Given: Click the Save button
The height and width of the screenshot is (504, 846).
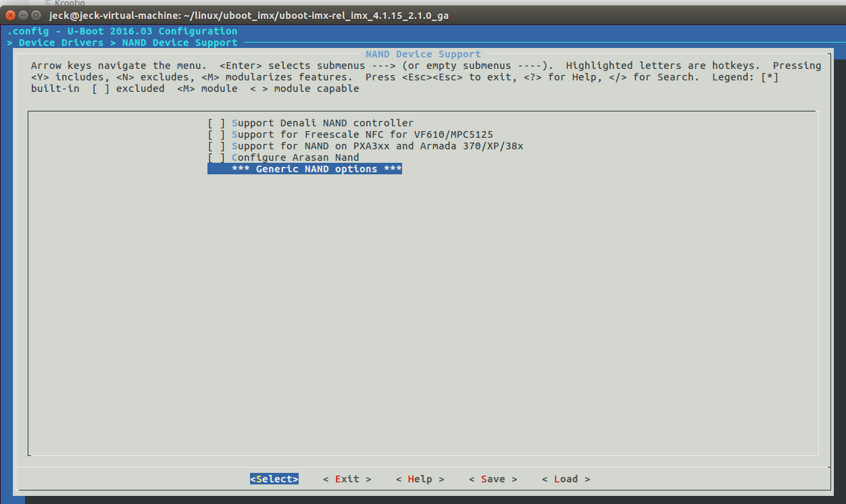Looking at the screenshot, I should click(493, 479).
